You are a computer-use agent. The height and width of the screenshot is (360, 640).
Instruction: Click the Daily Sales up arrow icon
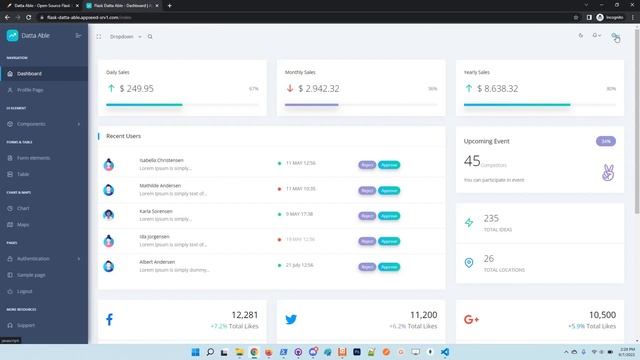click(111, 88)
